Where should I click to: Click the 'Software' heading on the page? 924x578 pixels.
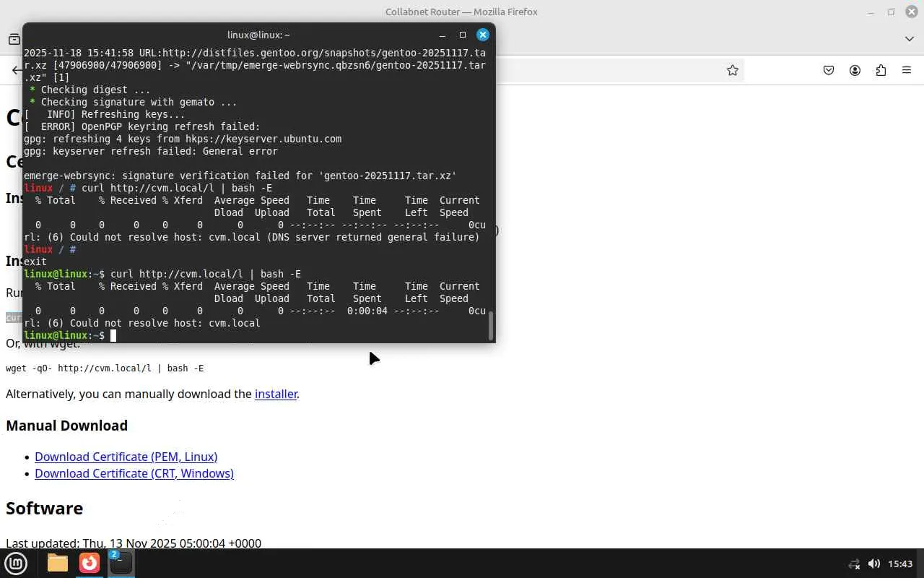(44, 508)
